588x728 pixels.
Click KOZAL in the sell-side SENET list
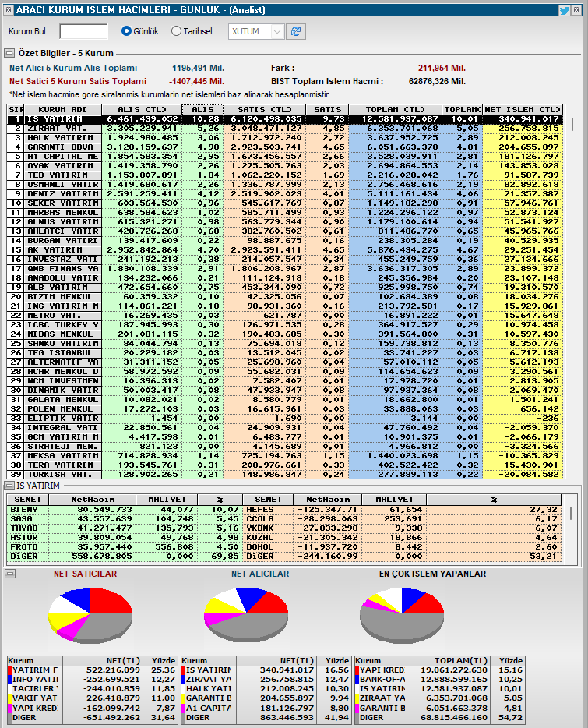pos(260,538)
